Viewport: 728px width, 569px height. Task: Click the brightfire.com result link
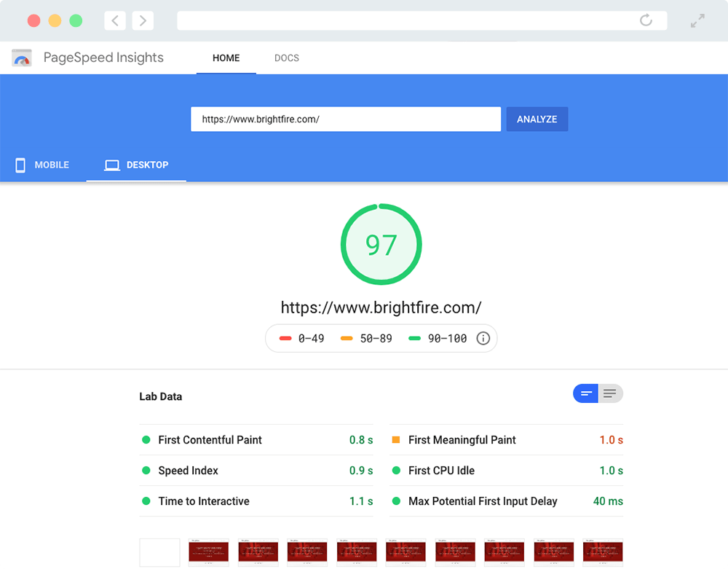pyautogui.click(x=381, y=307)
